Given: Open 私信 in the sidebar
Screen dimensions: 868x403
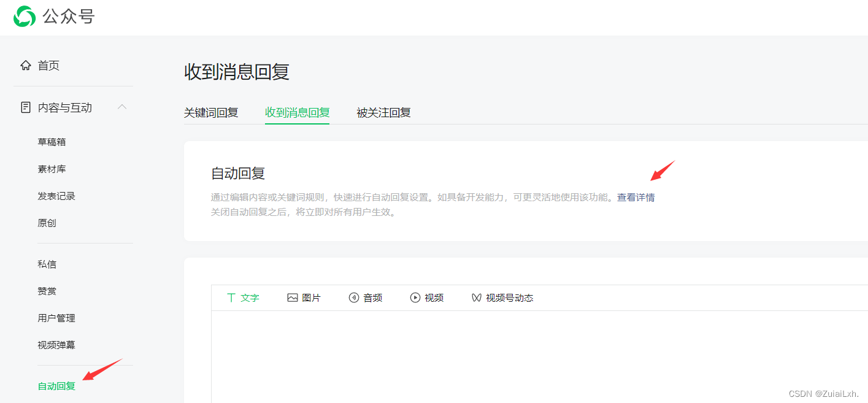Looking at the screenshot, I should 47,264.
